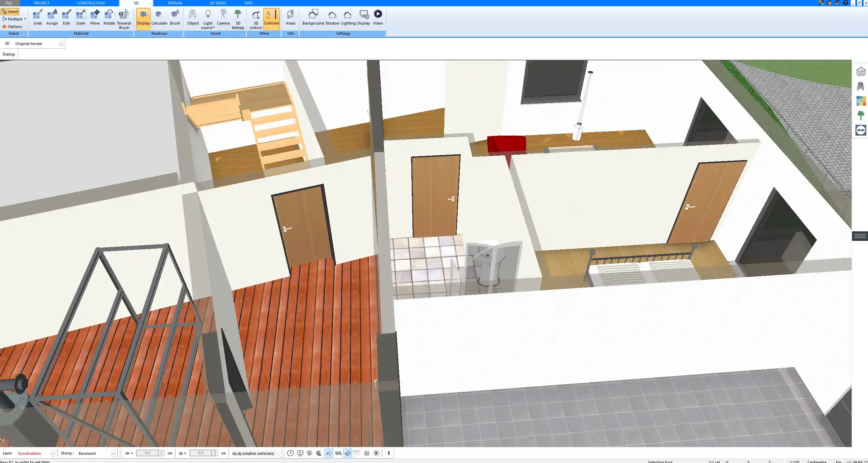Choose the Scale material tool

81,18
